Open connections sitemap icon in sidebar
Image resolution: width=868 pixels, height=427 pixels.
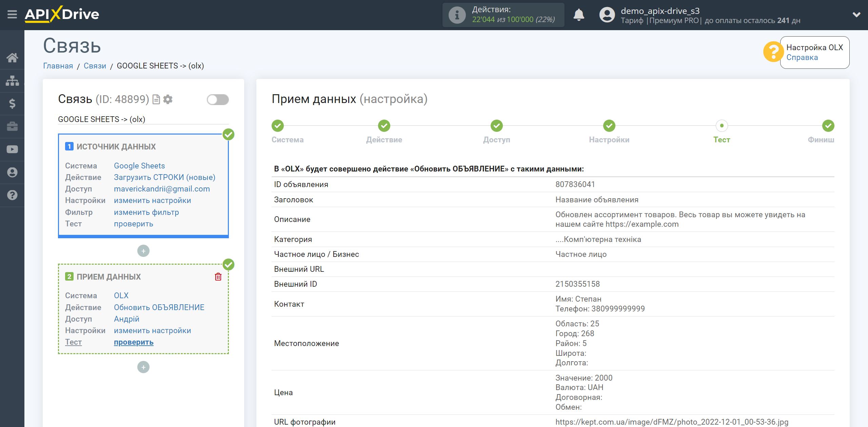pyautogui.click(x=12, y=81)
